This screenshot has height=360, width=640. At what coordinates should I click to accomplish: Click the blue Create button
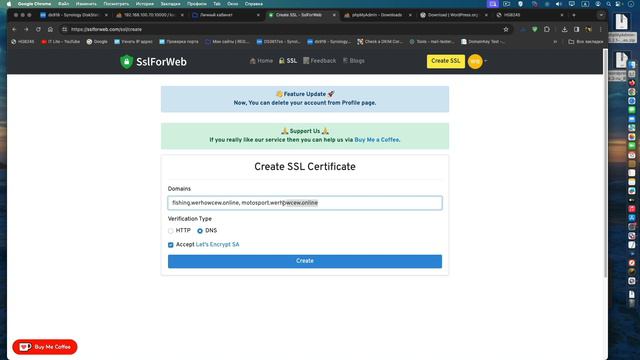pos(305,261)
